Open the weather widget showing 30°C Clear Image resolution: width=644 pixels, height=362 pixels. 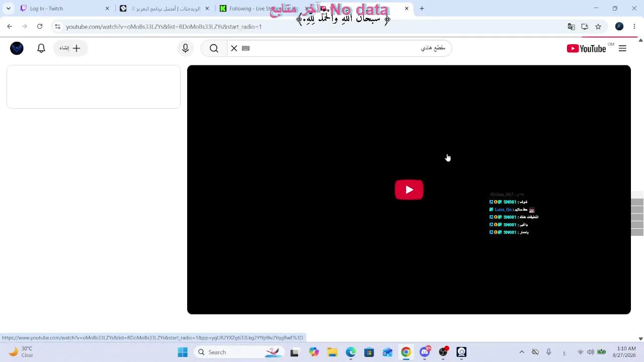[20, 352]
